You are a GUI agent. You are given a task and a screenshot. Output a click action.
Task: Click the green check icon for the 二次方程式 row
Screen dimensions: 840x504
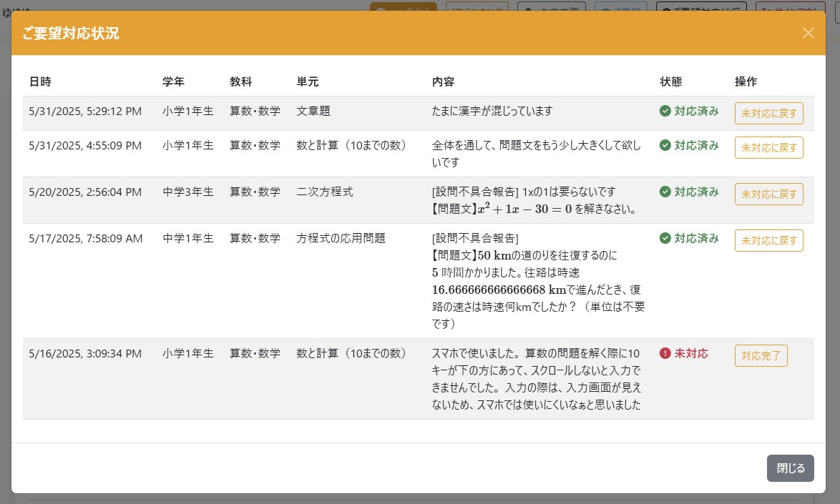click(x=665, y=192)
